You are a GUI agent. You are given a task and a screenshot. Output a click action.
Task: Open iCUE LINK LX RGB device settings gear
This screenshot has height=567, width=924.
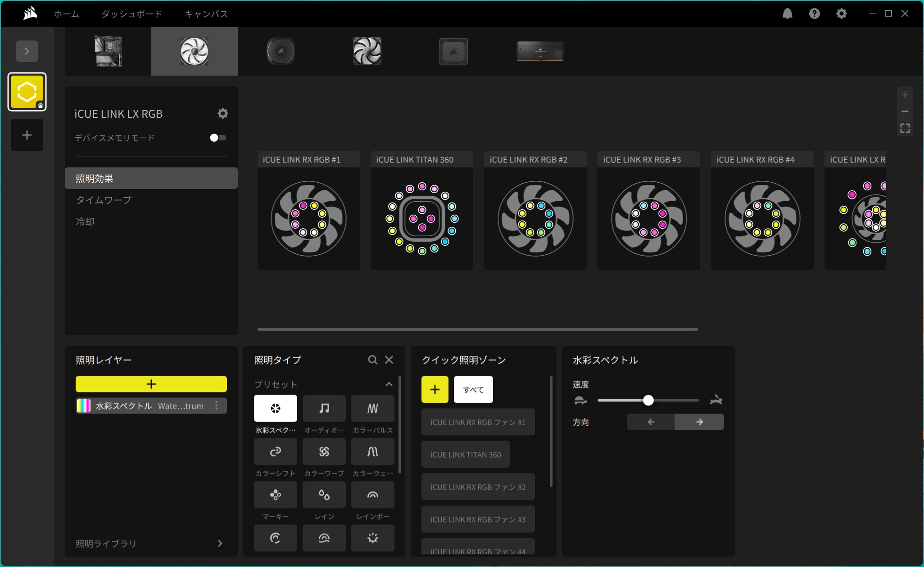(222, 113)
